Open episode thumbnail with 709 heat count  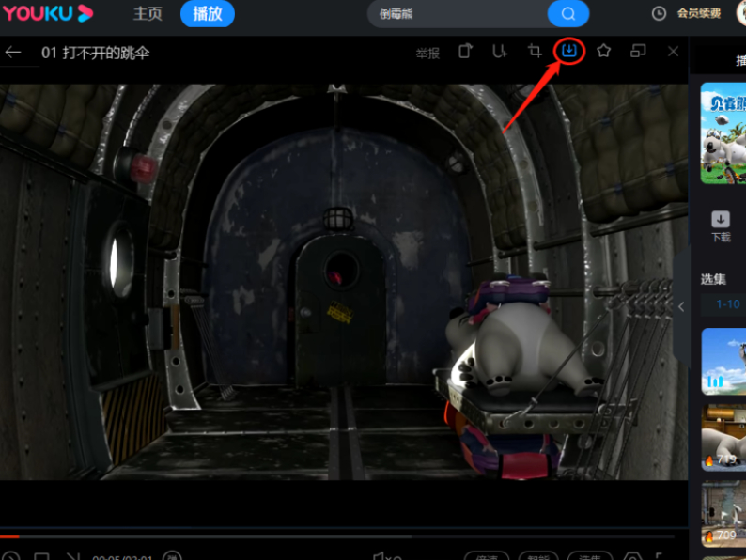tap(723, 514)
